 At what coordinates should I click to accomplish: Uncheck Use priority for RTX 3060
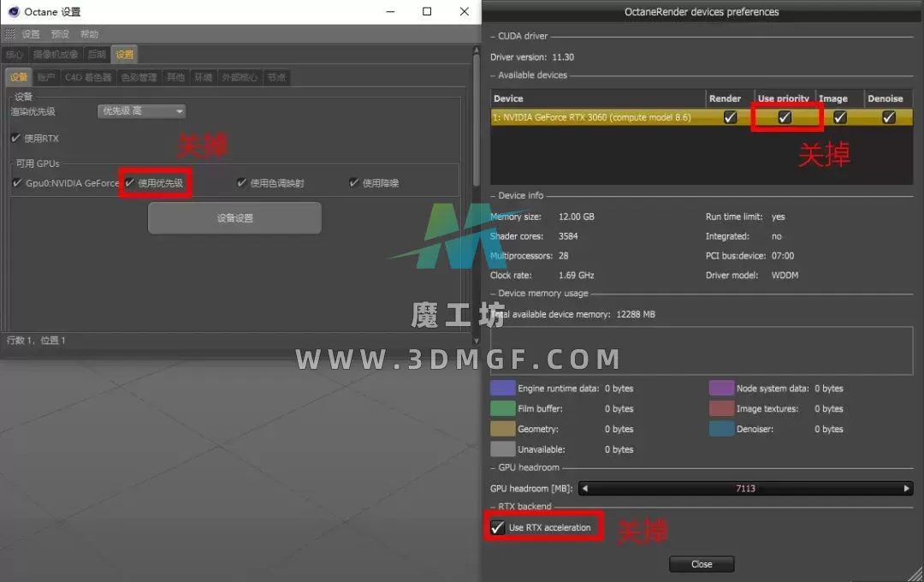click(x=785, y=117)
